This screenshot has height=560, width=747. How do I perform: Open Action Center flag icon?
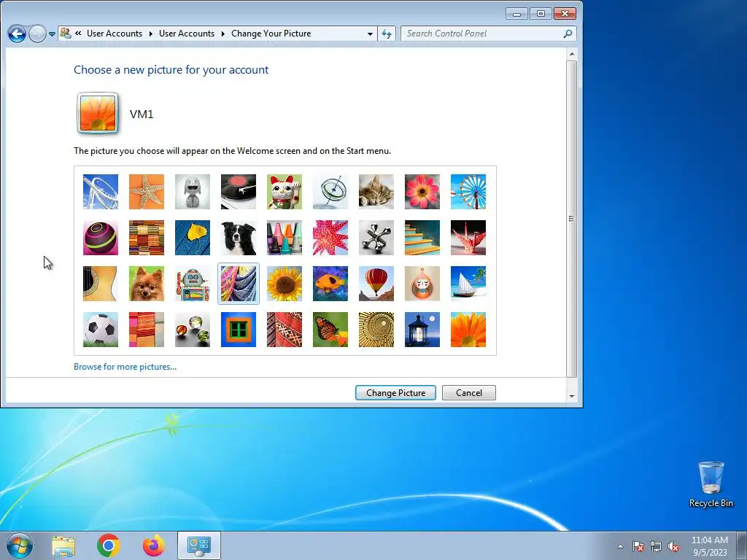tap(638, 546)
